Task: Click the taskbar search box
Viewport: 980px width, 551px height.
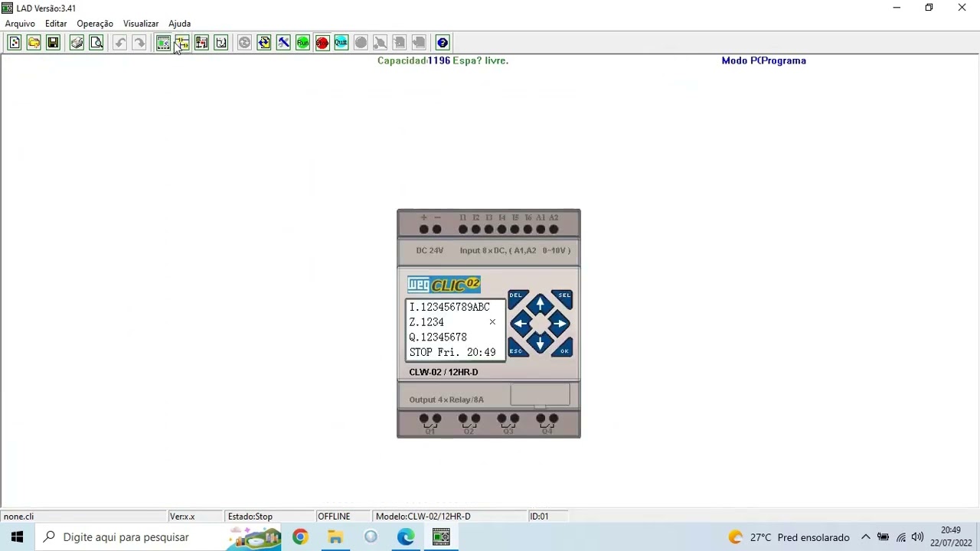Action: pos(159,537)
